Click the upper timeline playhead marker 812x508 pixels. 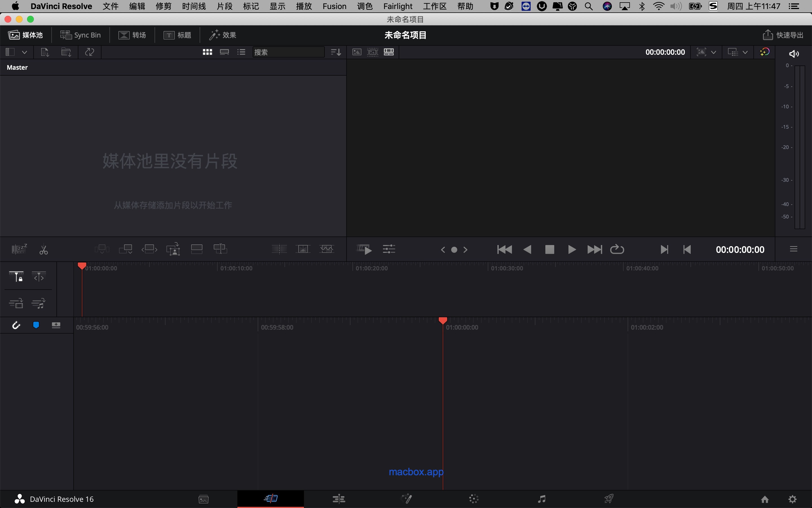[x=82, y=266]
